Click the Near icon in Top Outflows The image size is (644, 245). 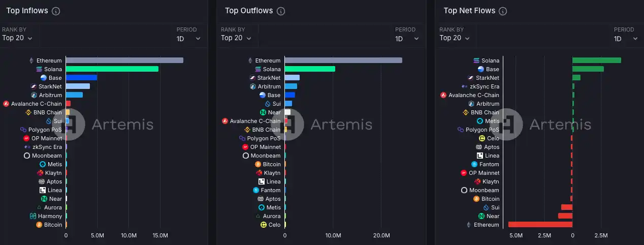pyautogui.click(x=263, y=112)
